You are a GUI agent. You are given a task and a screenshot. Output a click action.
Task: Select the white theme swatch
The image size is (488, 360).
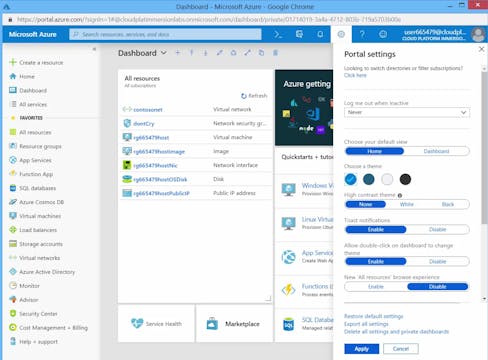click(x=387, y=179)
